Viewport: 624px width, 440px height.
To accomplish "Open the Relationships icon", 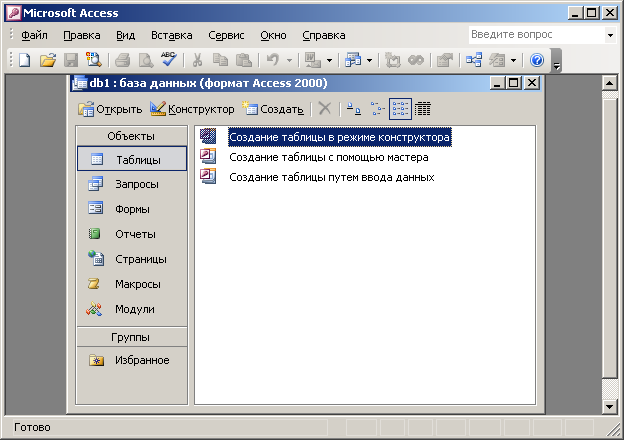I will [x=474, y=60].
